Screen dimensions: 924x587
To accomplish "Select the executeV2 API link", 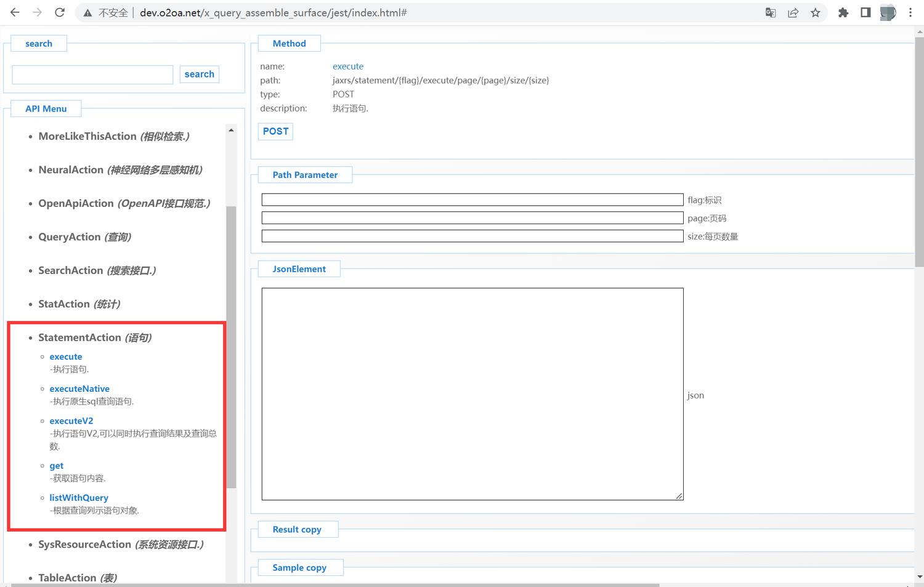I will 71,421.
